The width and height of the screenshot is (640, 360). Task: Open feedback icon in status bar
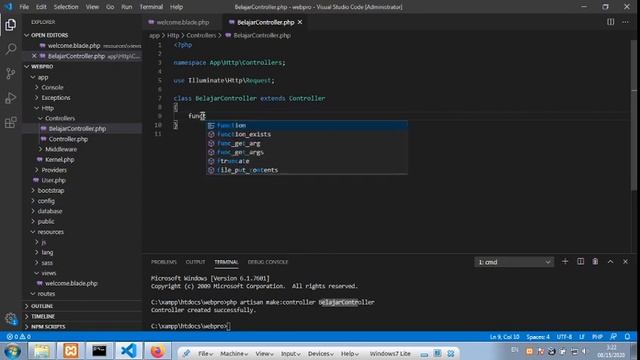click(x=613, y=337)
